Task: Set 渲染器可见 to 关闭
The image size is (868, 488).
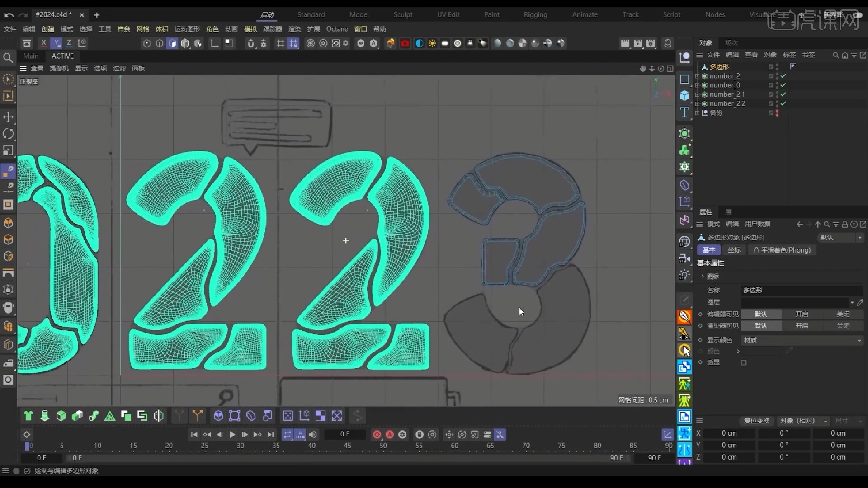Action: pos(843,326)
